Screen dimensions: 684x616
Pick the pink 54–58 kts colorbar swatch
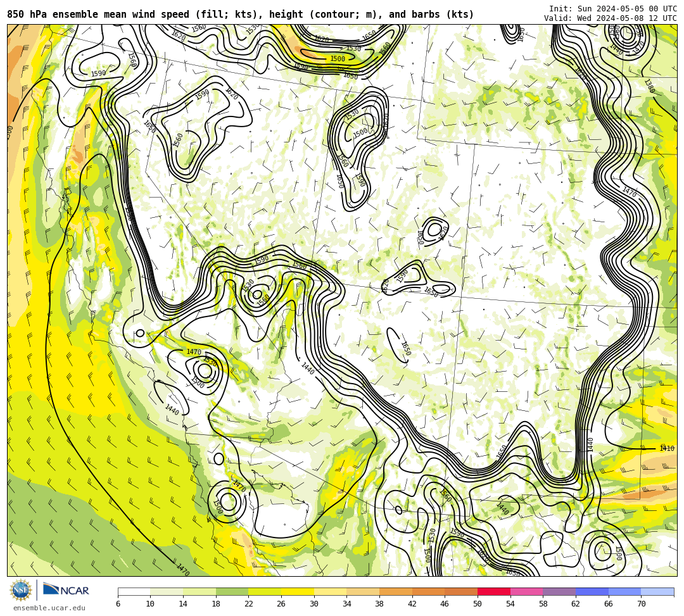526,591
